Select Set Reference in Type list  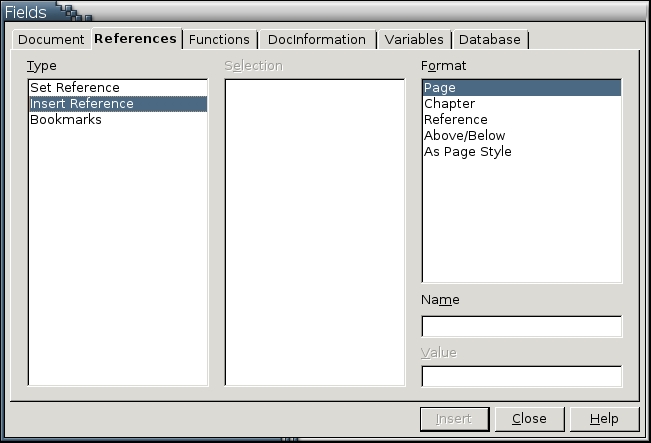[75, 88]
